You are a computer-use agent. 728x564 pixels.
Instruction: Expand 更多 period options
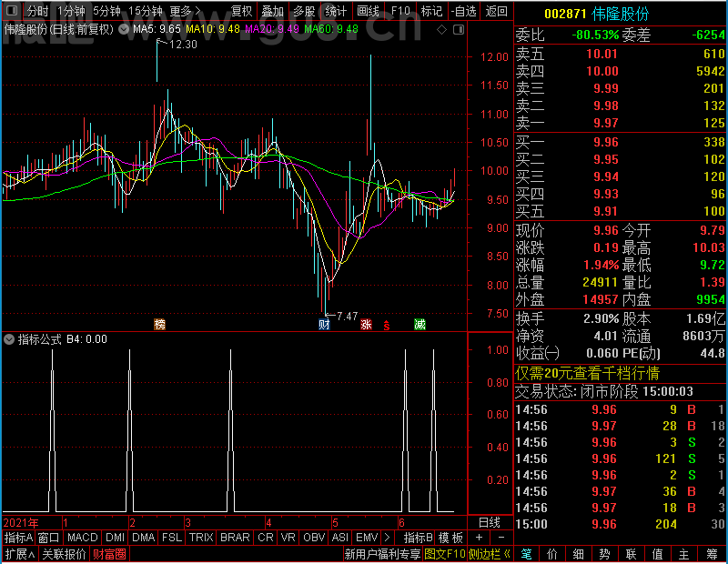click(185, 11)
